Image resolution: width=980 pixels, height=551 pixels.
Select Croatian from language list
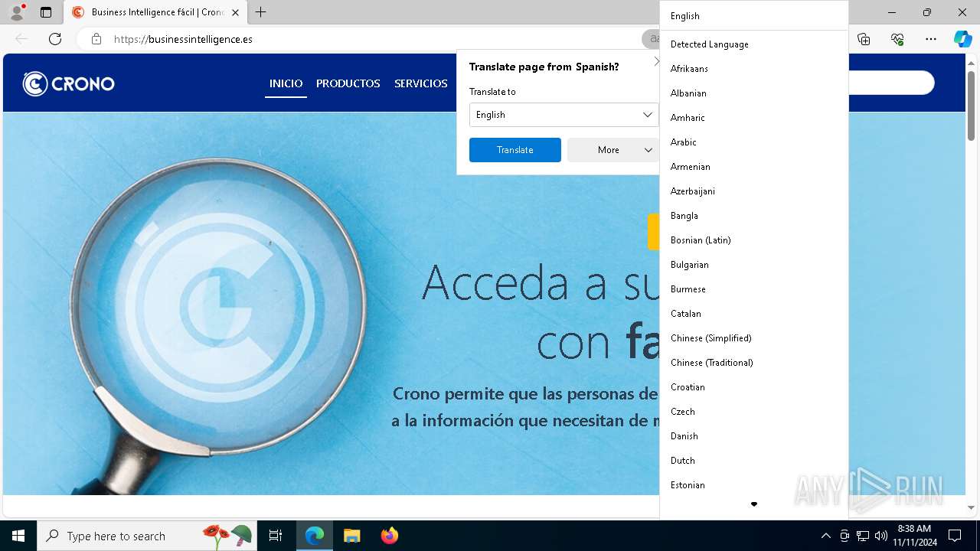[x=754, y=387]
